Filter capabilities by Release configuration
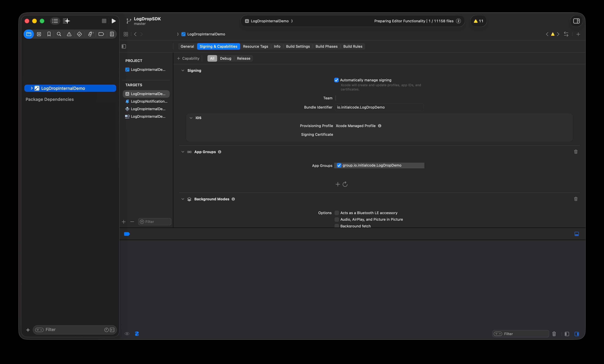The width and height of the screenshot is (604, 364). 243,58
